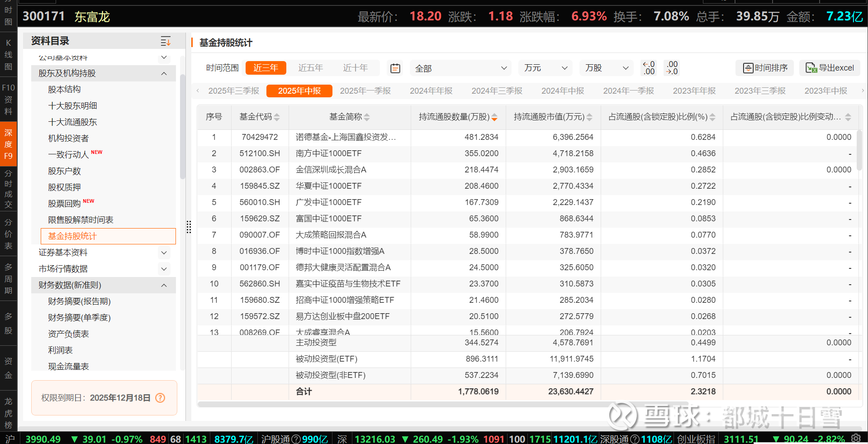Expand the 证券基本资料 tree section

pos(164,253)
